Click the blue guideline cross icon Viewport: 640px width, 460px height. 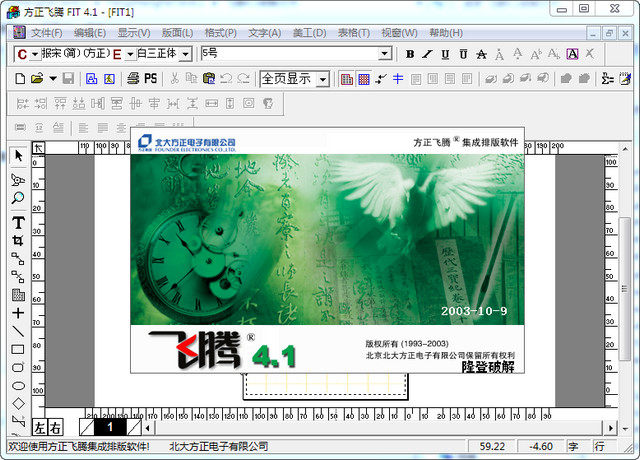coord(398,78)
